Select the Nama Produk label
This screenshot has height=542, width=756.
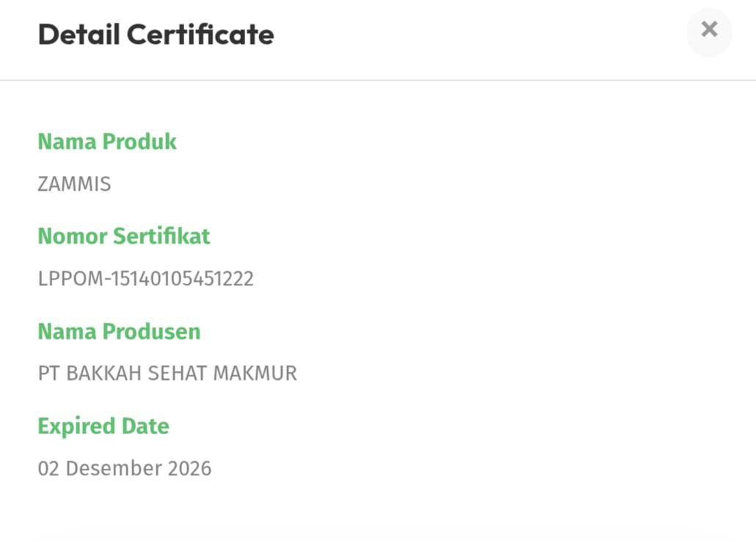click(x=107, y=142)
